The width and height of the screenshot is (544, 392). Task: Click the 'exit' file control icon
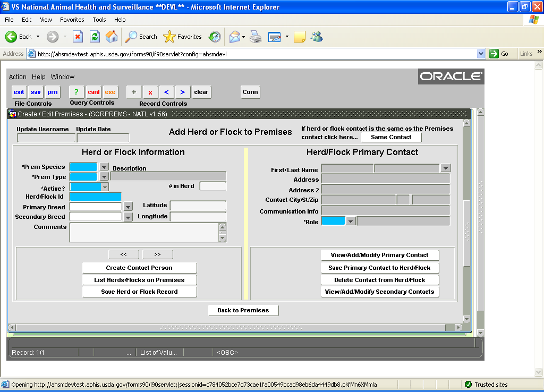pos(19,92)
